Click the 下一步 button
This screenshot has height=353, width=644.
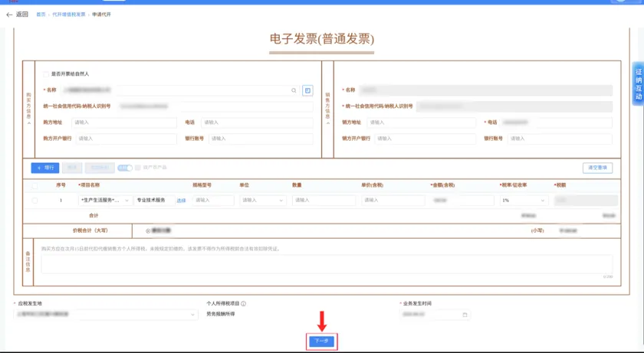tap(321, 341)
